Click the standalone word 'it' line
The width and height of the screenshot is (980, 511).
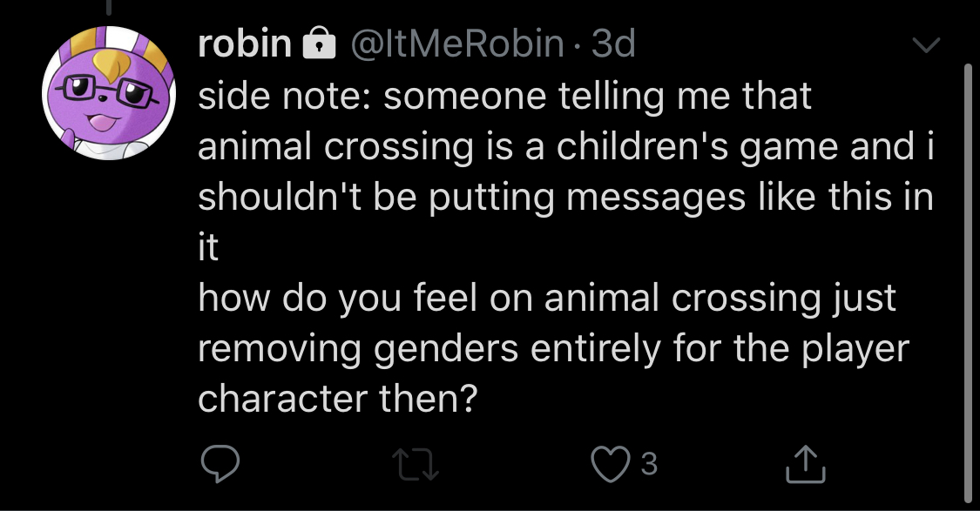point(208,248)
